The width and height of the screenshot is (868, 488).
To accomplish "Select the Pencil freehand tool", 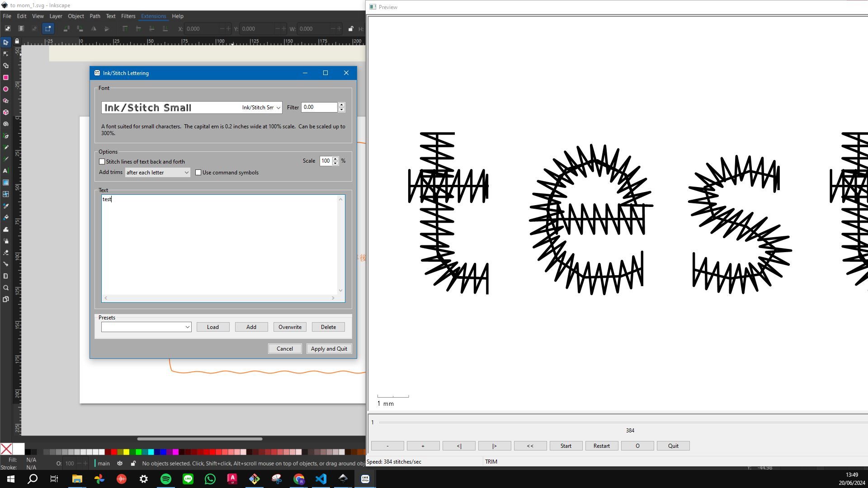I will 6,147.
